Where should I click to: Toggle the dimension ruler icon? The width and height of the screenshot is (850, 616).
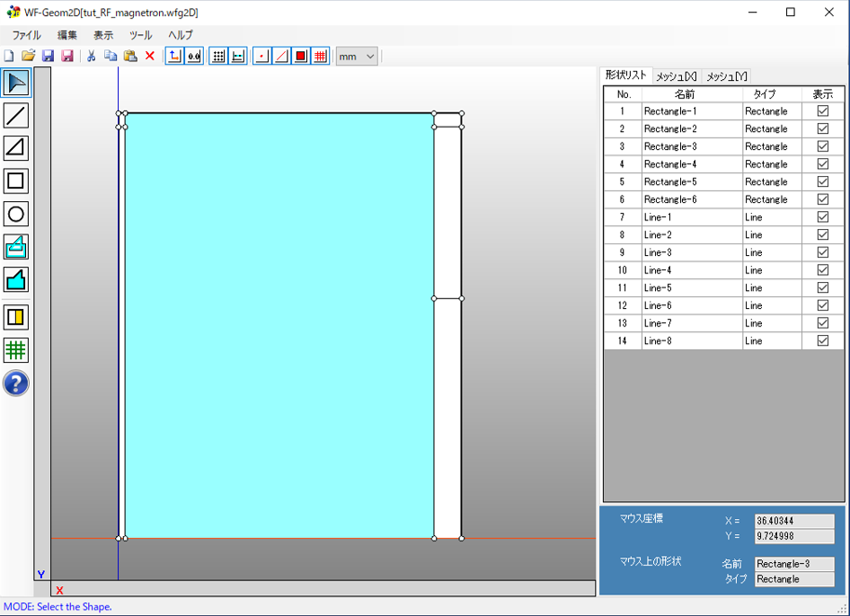pyautogui.click(x=238, y=56)
